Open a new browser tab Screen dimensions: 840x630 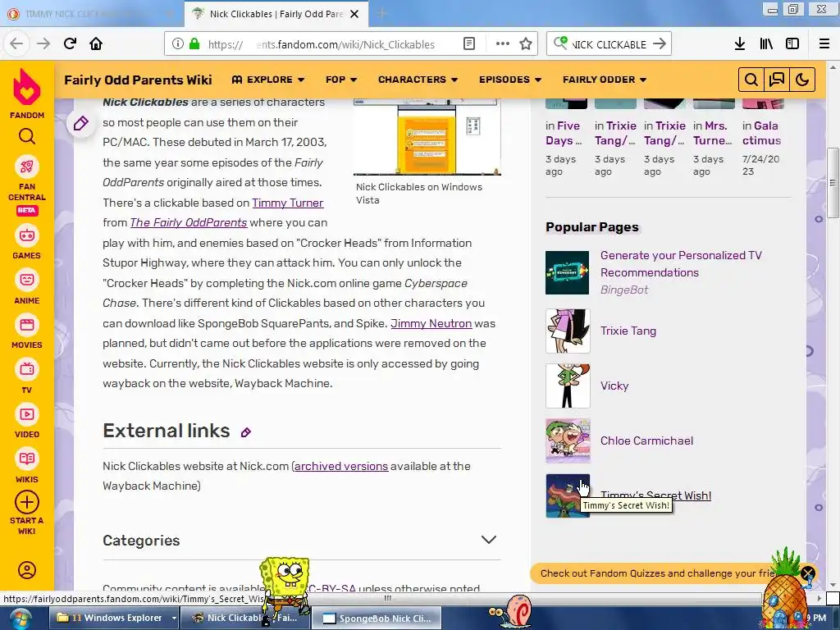coord(381,14)
